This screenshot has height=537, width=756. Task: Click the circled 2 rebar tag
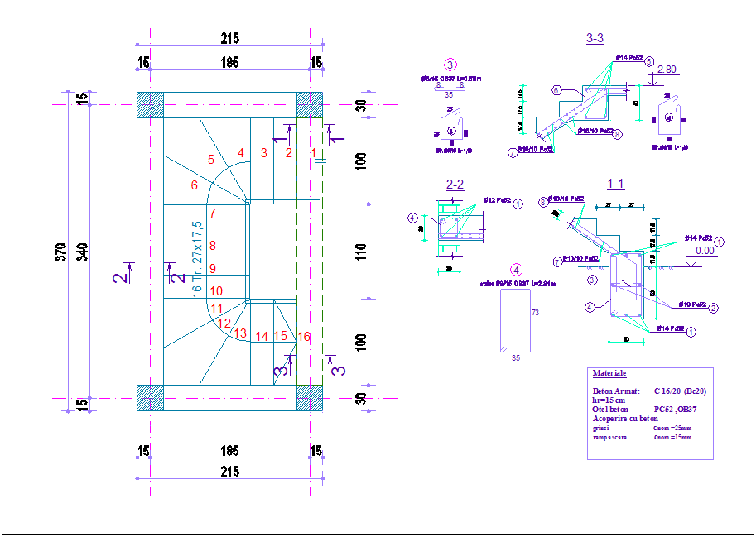pyautogui.click(x=714, y=307)
